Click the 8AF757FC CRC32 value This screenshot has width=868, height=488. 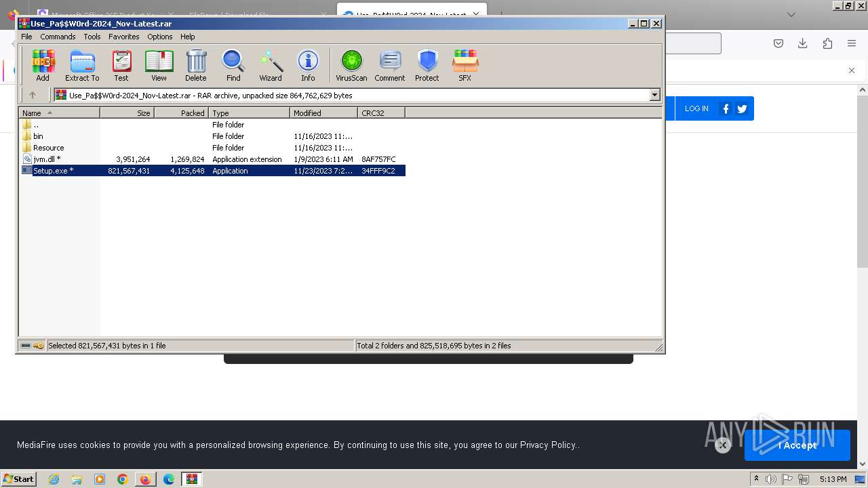[x=378, y=159]
